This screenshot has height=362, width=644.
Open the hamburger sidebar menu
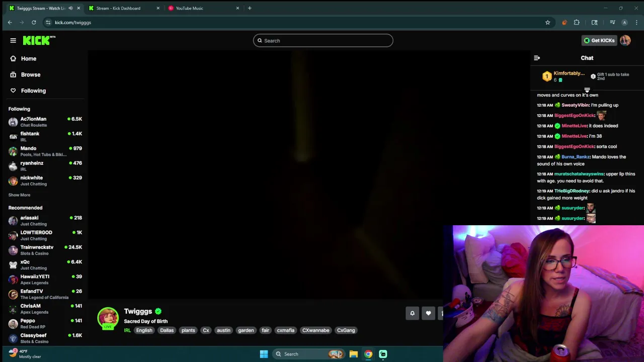[13, 41]
